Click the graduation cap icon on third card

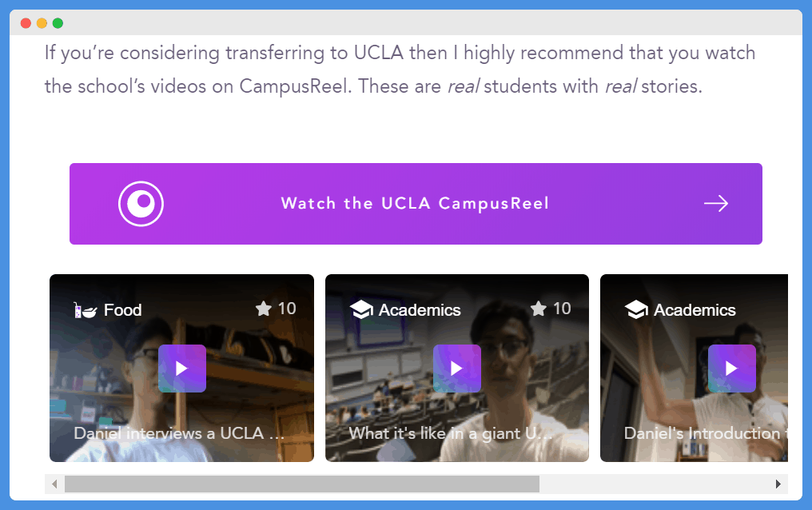click(636, 309)
